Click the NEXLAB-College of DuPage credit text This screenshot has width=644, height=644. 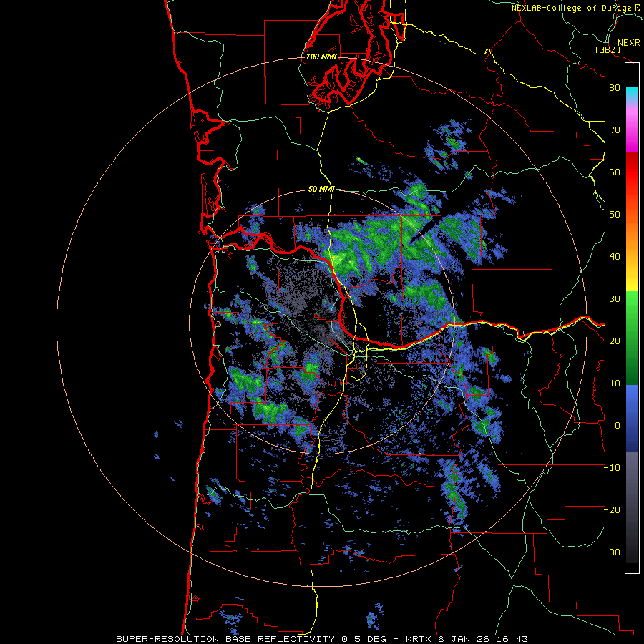click(572, 8)
